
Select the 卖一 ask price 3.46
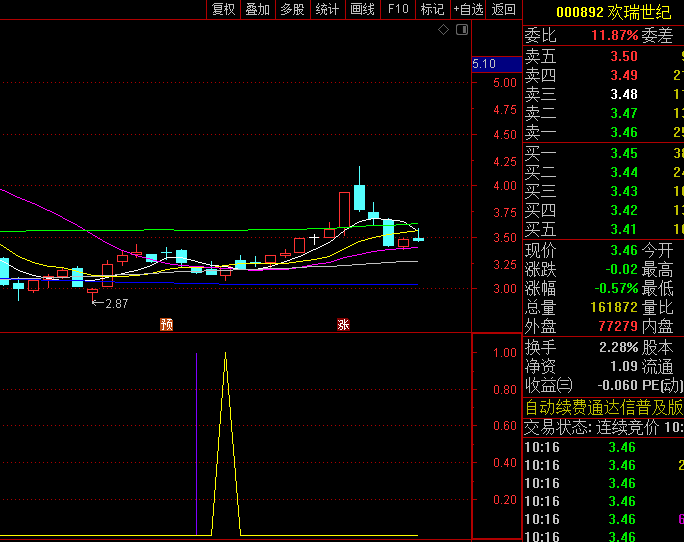click(x=624, y=132)
